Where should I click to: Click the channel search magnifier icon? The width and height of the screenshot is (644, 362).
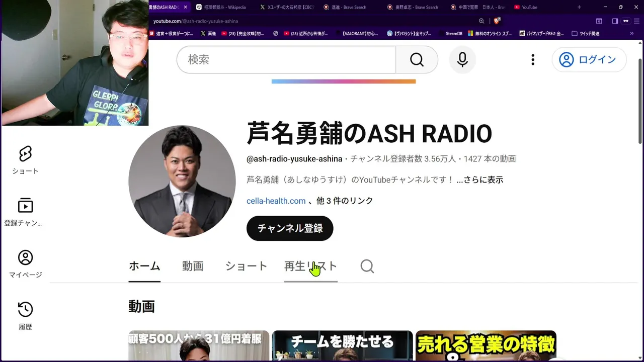pos(367,266)
